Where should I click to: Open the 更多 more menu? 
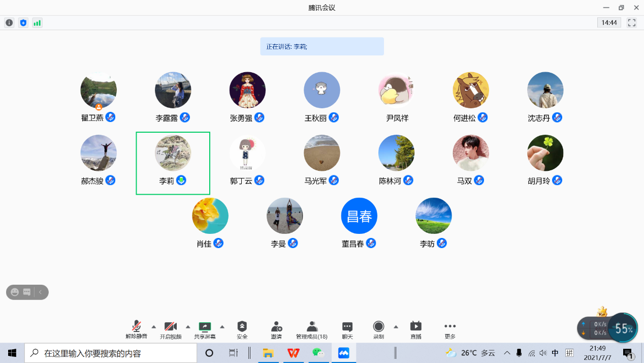pyautogui.click(x=450, y=329)
